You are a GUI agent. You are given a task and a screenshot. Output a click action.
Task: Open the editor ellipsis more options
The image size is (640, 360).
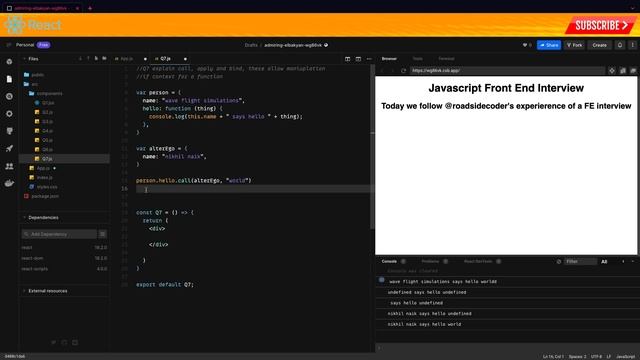(x=369, y=59)
